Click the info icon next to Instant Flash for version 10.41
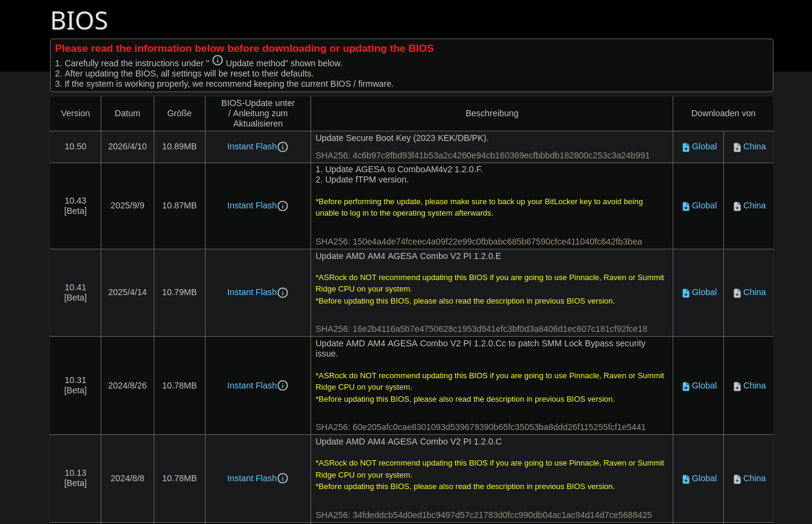The width and height of the screenshot is (812, 524). click(x=283, y=293)
